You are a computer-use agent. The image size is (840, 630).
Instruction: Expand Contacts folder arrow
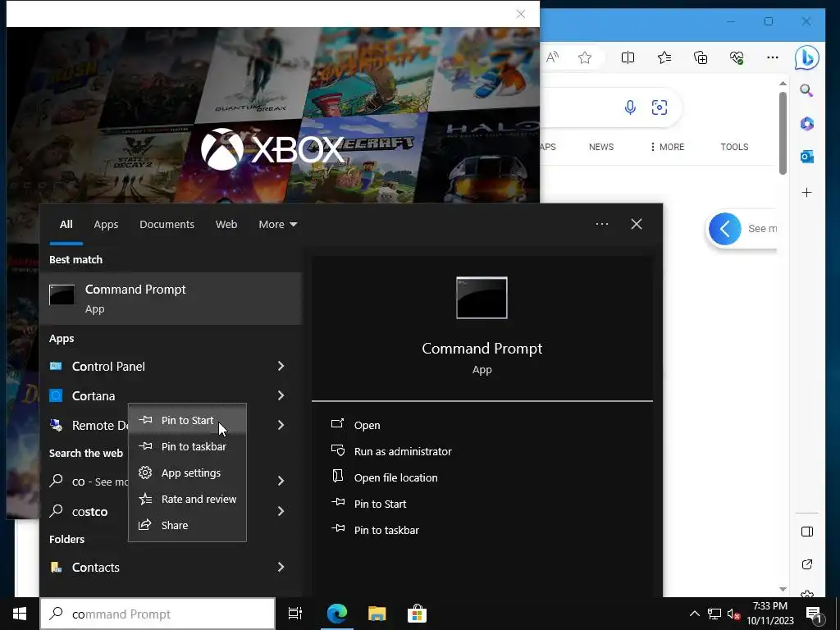(281, 567)
